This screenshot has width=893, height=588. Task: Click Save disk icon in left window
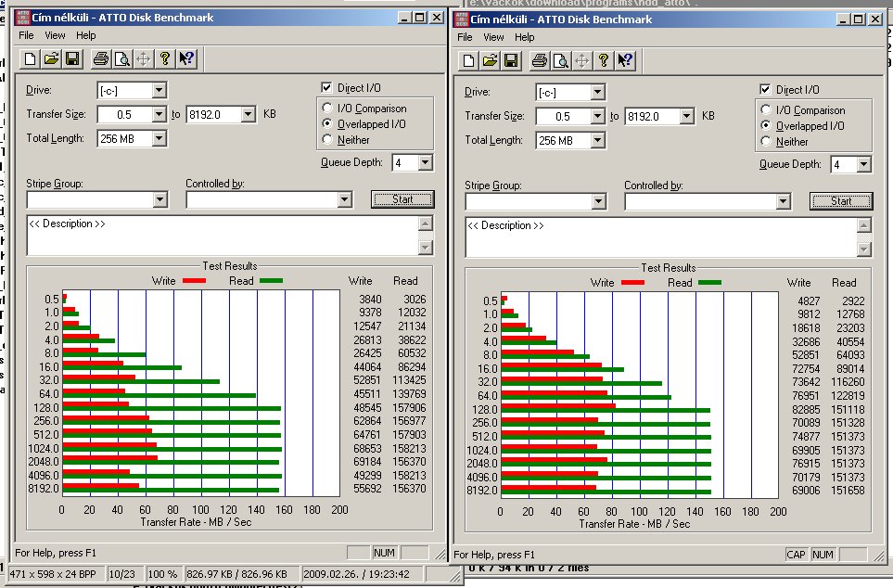[72, 58]
